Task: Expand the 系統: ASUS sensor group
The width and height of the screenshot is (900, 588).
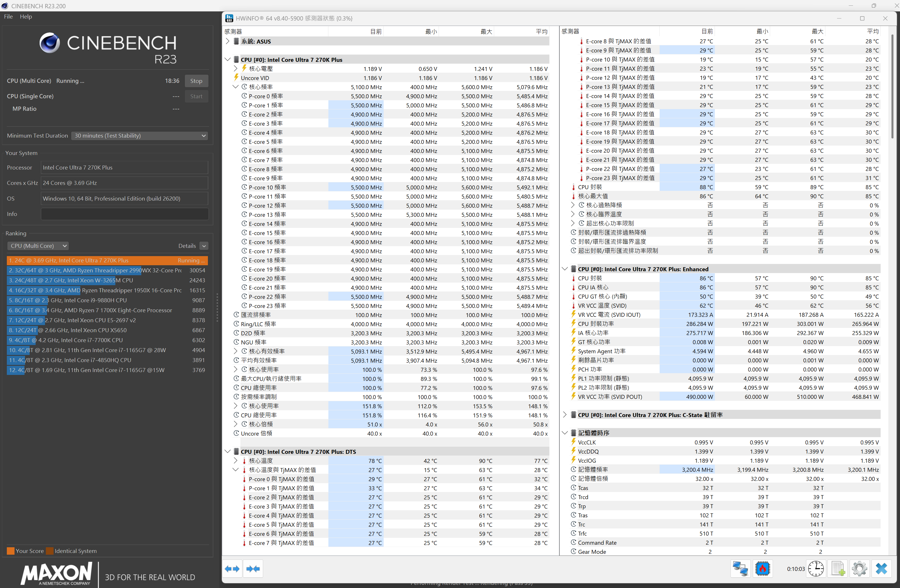Action: [227, 41]
